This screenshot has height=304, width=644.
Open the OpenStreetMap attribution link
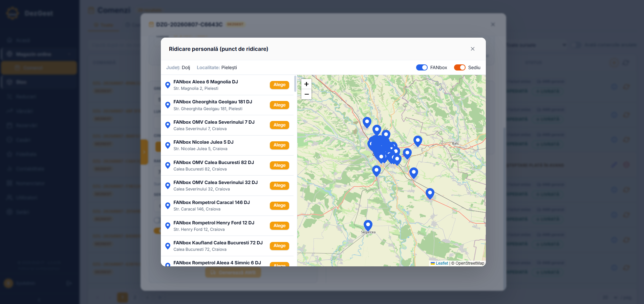pyautogui.click(x=470, y=263)
